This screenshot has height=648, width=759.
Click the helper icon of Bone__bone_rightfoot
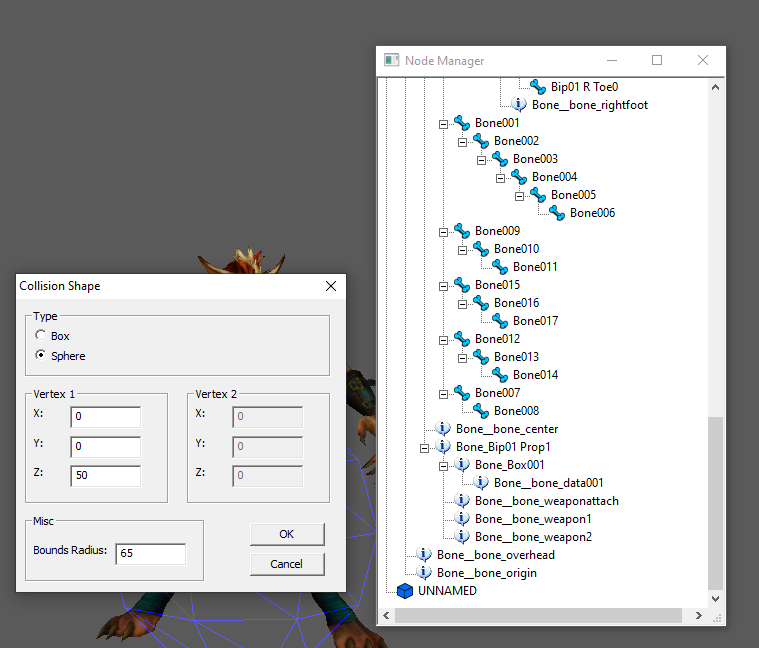518,105
